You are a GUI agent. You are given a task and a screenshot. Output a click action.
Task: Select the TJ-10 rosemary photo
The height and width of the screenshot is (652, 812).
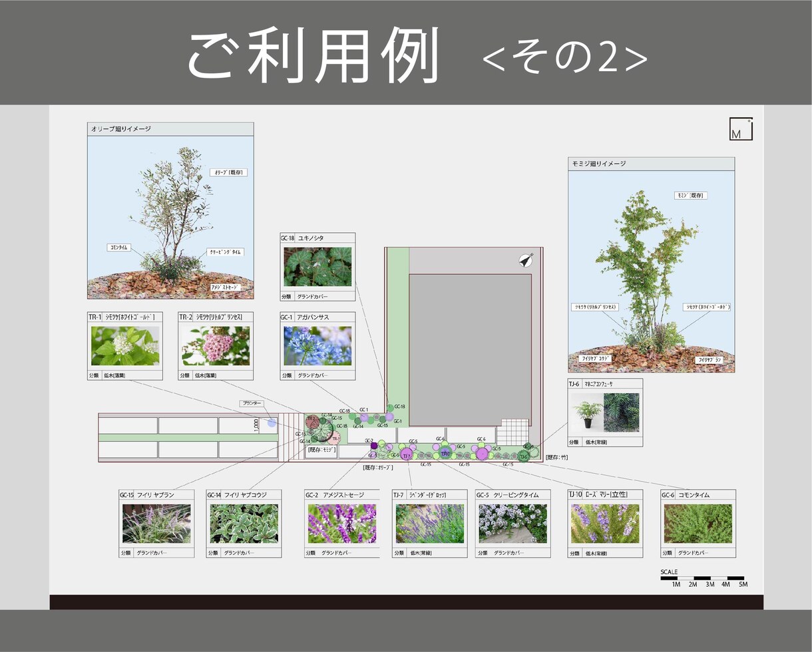[x=605, y=524]
